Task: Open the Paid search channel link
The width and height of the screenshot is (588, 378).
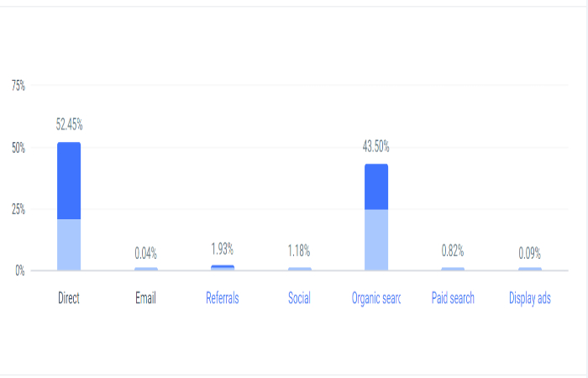Action: [453, 298]
